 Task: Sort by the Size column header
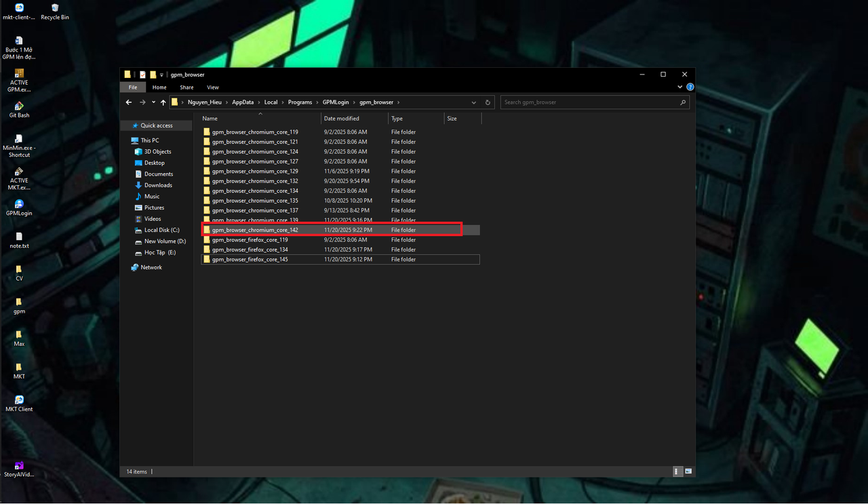[x=462, y=118]
